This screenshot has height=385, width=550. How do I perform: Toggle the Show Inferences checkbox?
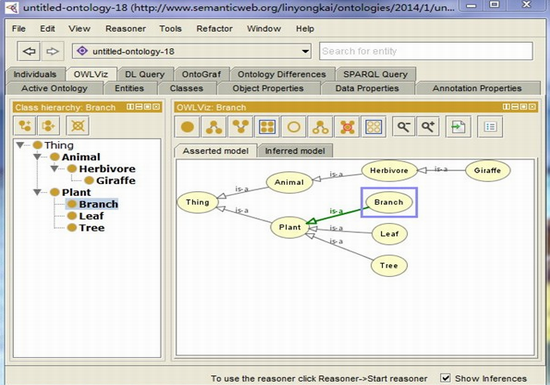(445, 378)
